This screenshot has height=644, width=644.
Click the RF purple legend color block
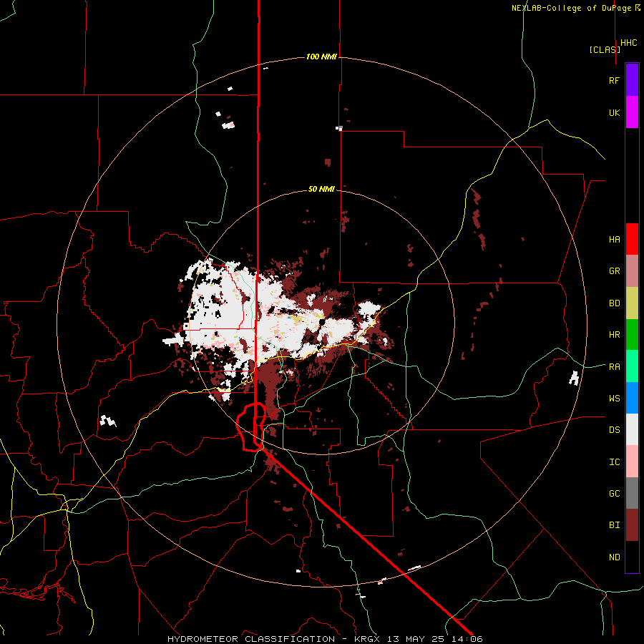[x=632, y=80]
